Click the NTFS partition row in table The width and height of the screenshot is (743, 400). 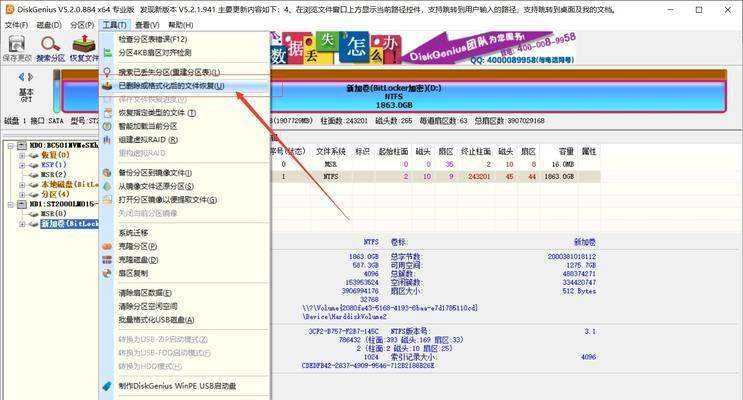(x=435, y=176)
